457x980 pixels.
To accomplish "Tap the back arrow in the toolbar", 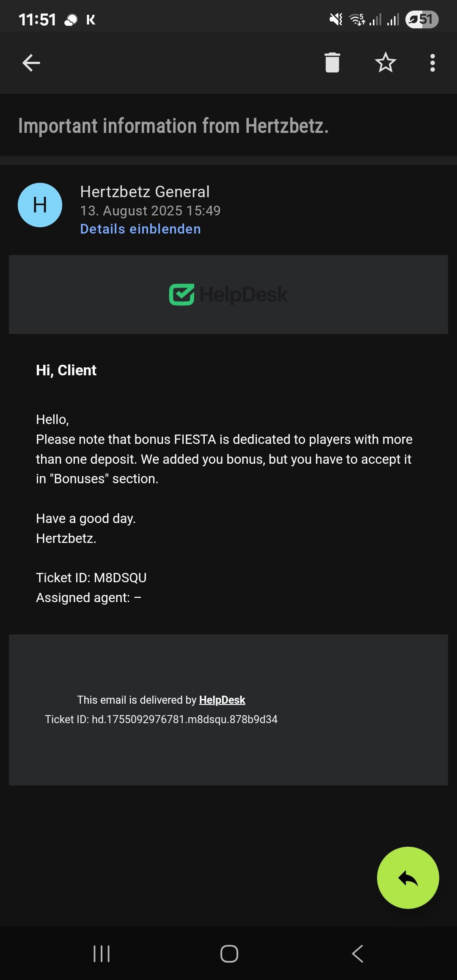I will coord(31,63).
